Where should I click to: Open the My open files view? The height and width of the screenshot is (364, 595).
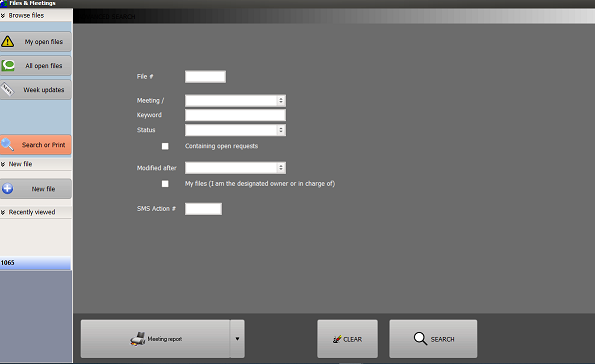36,41
